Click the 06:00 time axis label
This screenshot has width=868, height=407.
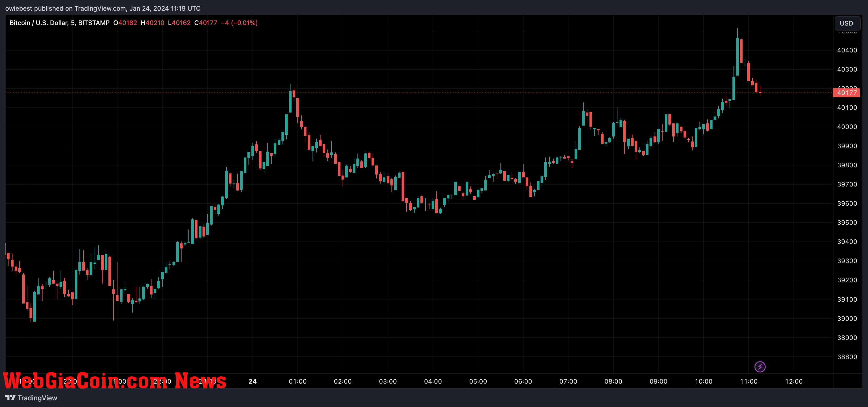[523, 381]
